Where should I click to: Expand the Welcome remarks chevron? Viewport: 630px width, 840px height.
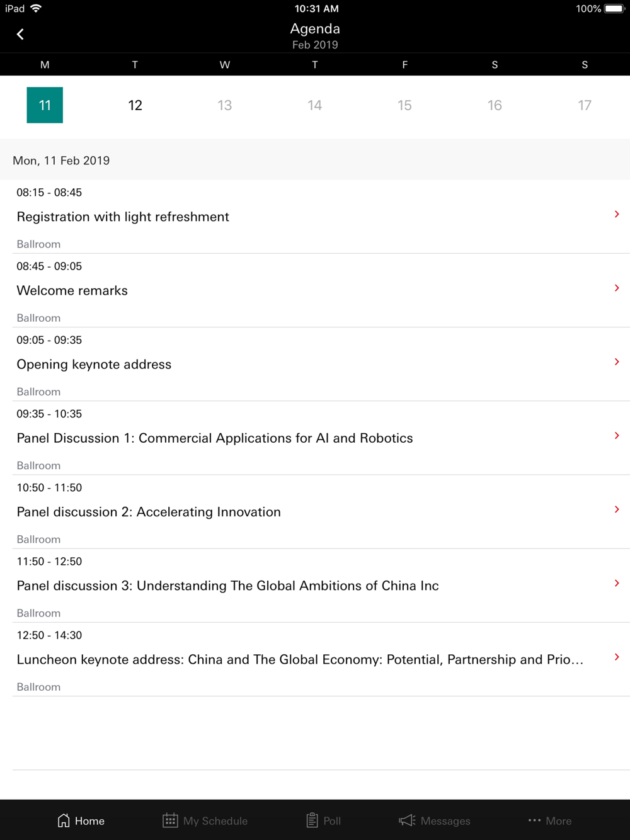[617, 288]
